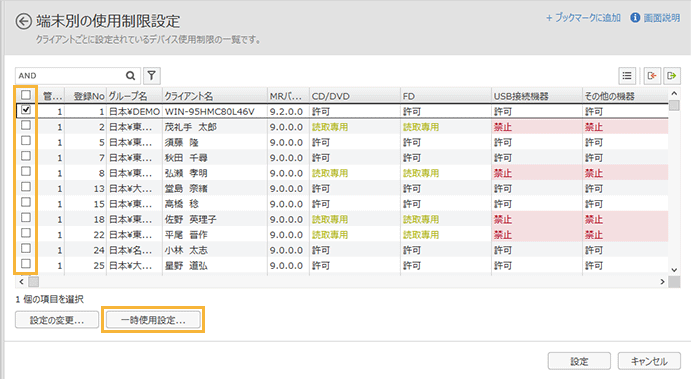This screenshot has width=691, height=379.
Task: Toggle the select-all header checkbox
Action: (26, 95)
